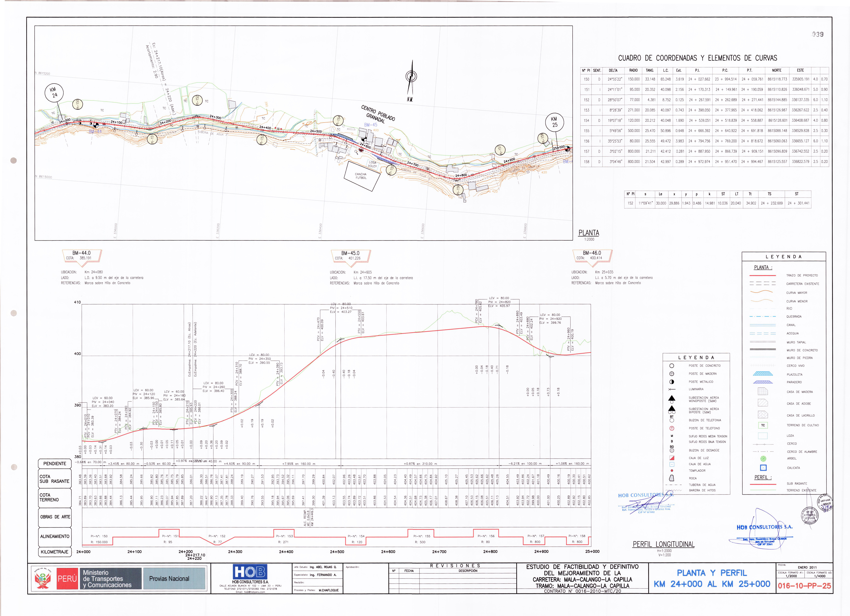850x616 pixels.
Task: Click the 'CANCHA FUTBOL' label on plan
Action: point(361,176)
